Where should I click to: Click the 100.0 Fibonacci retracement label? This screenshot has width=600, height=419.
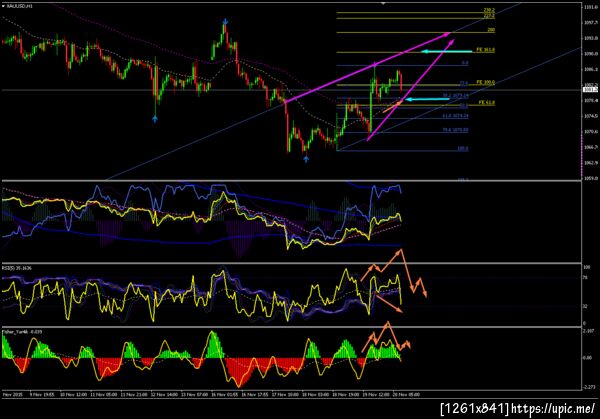(x=463, y=148)
